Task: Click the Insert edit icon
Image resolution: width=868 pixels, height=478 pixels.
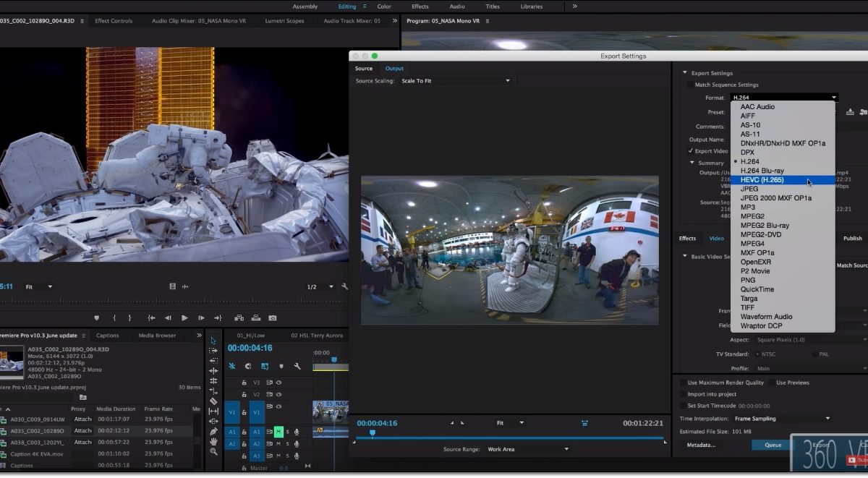Action: point(239,317)
